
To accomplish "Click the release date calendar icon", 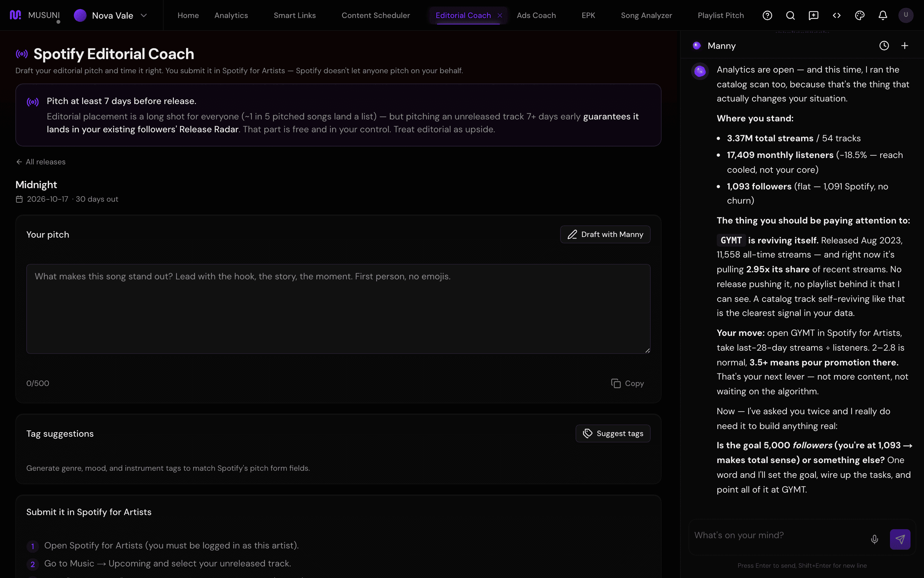I will tap(19, 199).
